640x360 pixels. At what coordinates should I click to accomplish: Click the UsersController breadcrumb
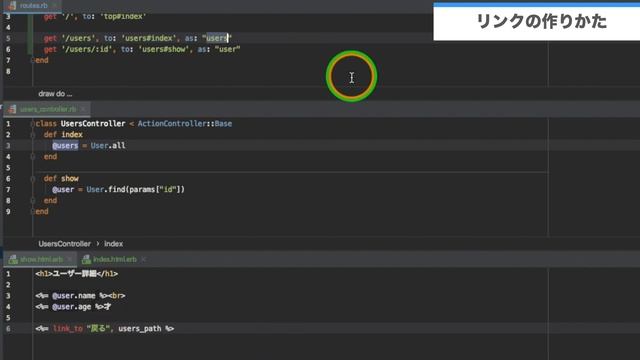click(x=64, y=244)
